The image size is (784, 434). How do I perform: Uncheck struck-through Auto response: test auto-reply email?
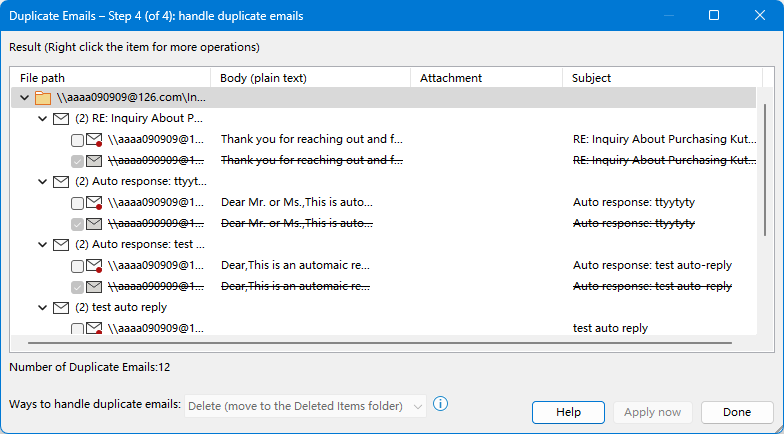[77, 287]
